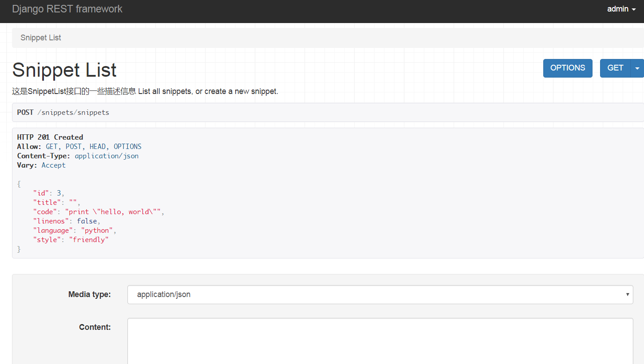Click the Snippet List breadcrumb

click(x=41, y=38)
